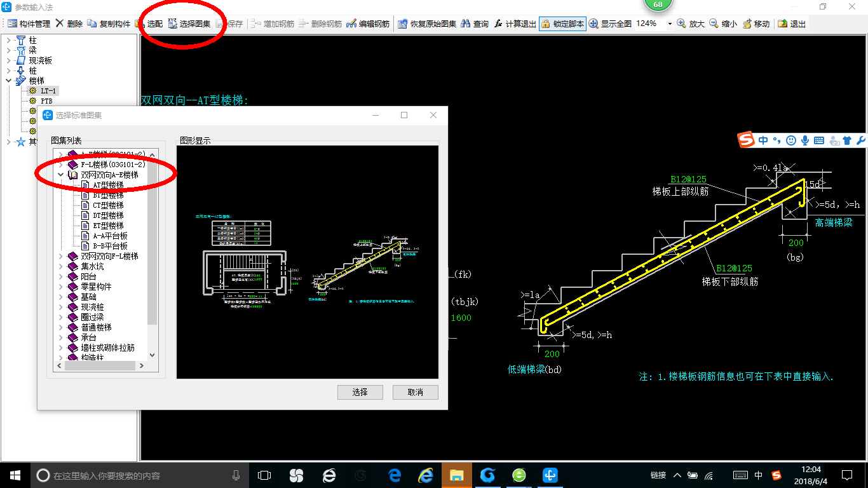Select 零星构件 atlas book
The height and width of the screenshot is (488, 868).
[x=96, y=287]
